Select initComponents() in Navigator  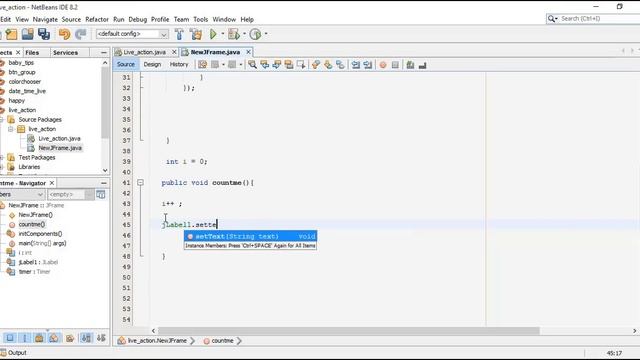click(x=40, y=234)
